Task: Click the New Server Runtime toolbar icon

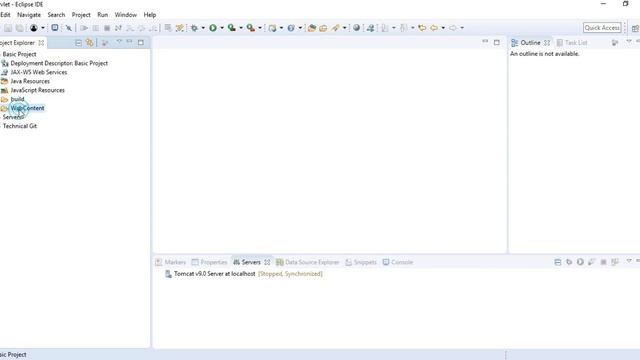Action: tap(273, 28)
